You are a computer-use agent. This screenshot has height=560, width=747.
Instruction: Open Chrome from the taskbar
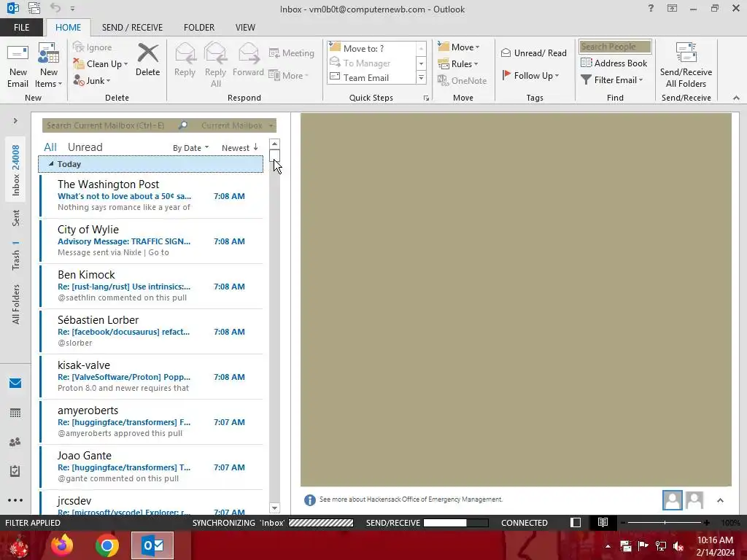click(107, 545)
